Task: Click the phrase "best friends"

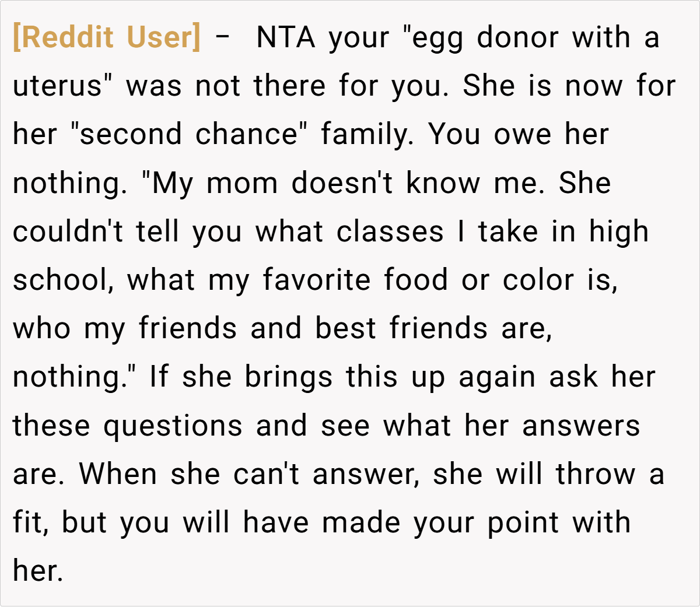Action: click(401, 328)
